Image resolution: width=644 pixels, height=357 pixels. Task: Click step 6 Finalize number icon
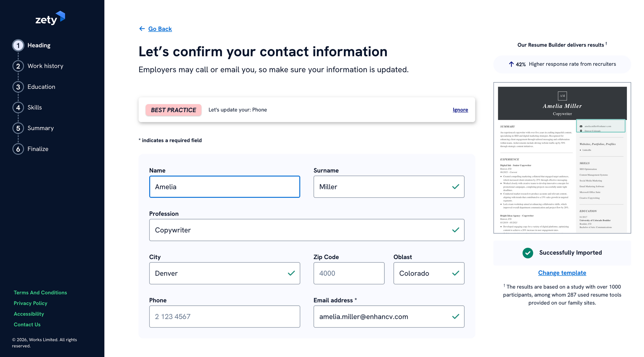click(18, 149)
